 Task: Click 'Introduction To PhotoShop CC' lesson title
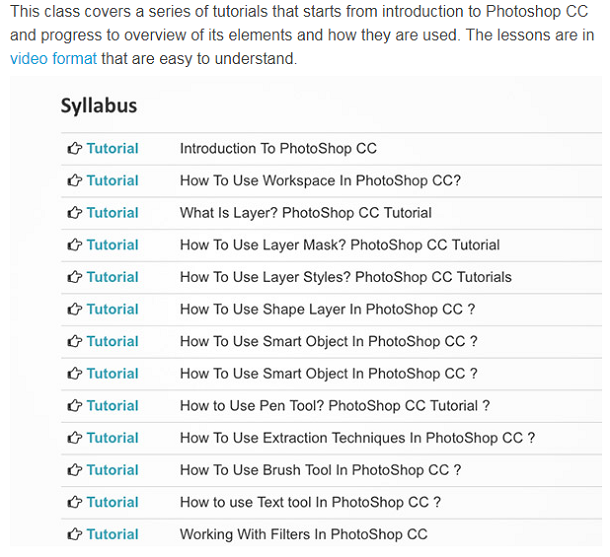point(278,149)
